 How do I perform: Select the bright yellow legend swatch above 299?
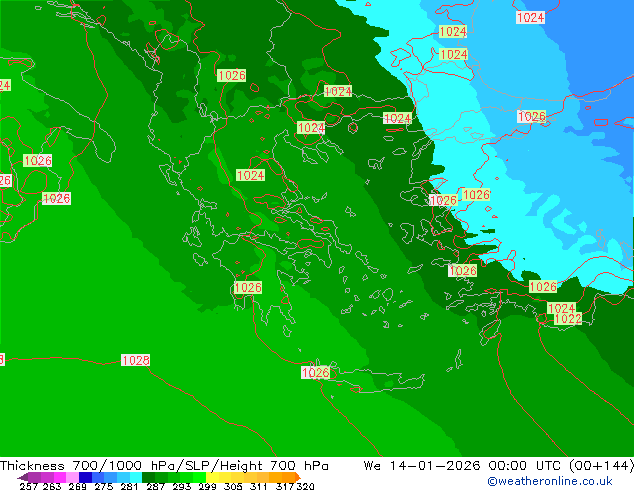click(212, 477)
